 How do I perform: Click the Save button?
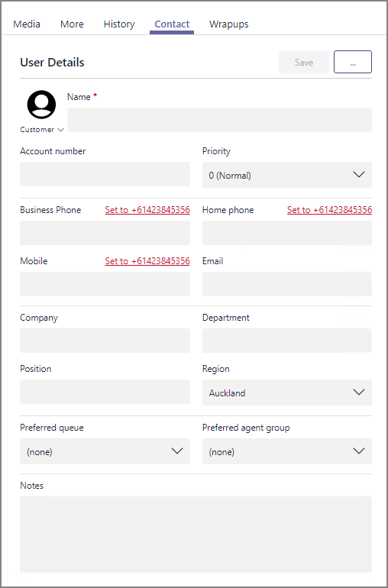point(304,62)
